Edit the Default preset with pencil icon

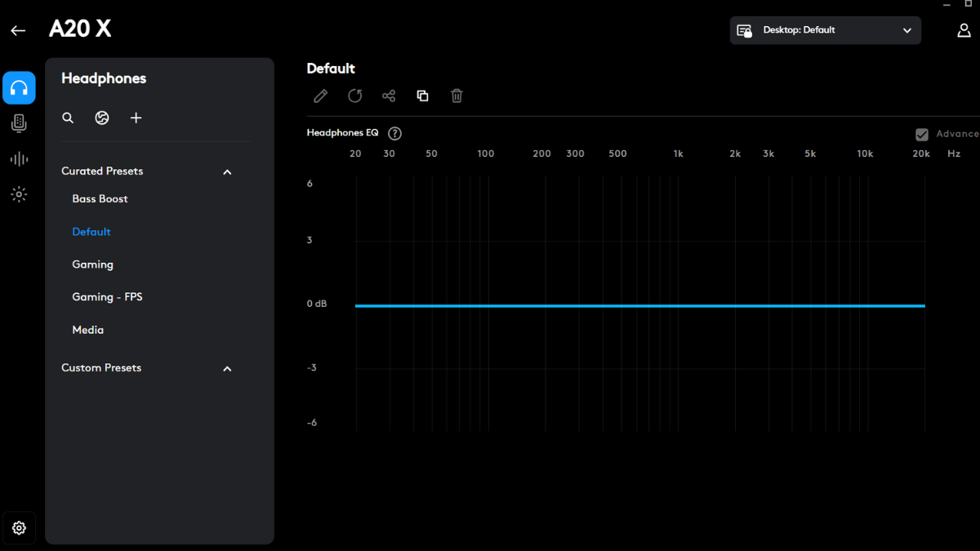(321, 96)
